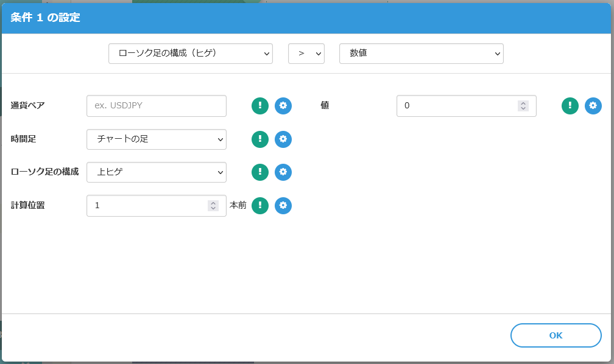Expand the 上ヒゲ dropdown
Viewport: 614px width, 364px height.
tap(157, 172)
